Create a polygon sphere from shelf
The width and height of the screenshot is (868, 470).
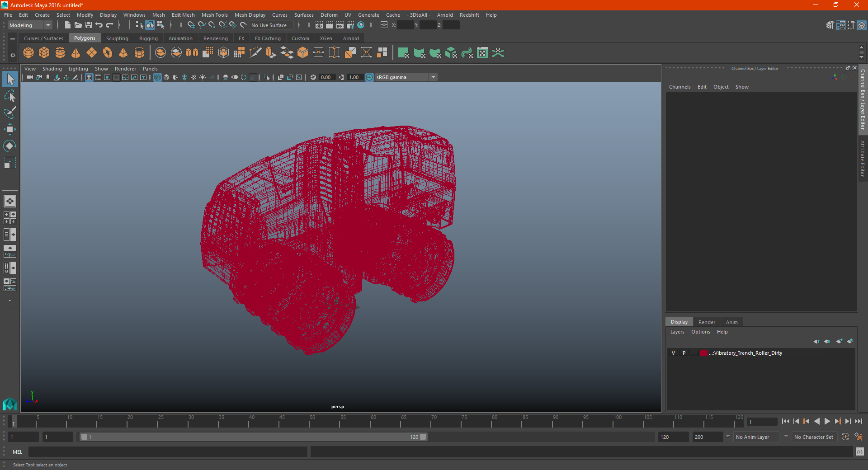(x=28, y=53)
